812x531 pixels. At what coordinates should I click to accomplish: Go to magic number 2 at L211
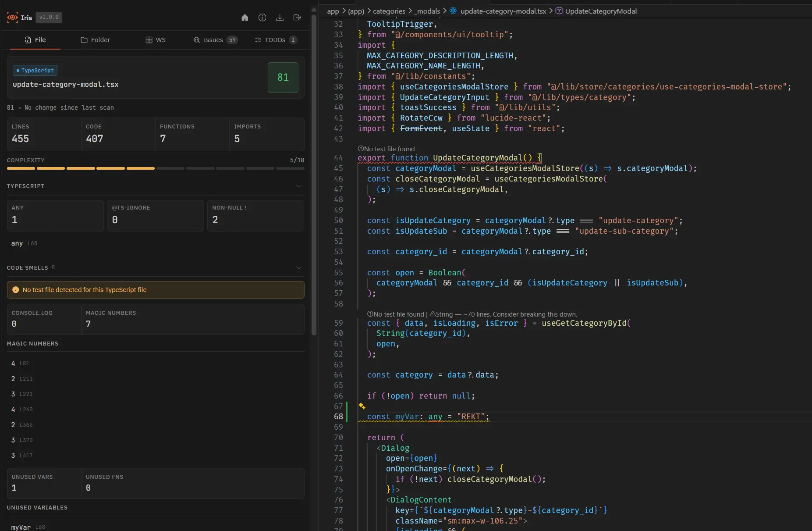[x=22, y=379]
